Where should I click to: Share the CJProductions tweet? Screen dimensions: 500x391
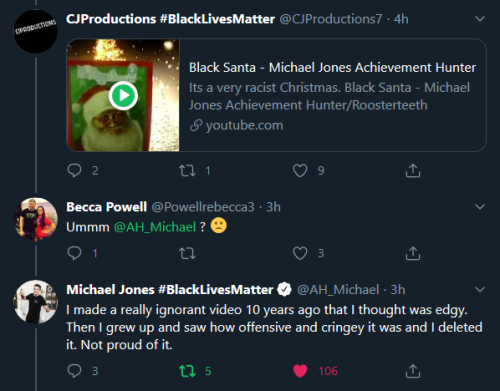413,170
